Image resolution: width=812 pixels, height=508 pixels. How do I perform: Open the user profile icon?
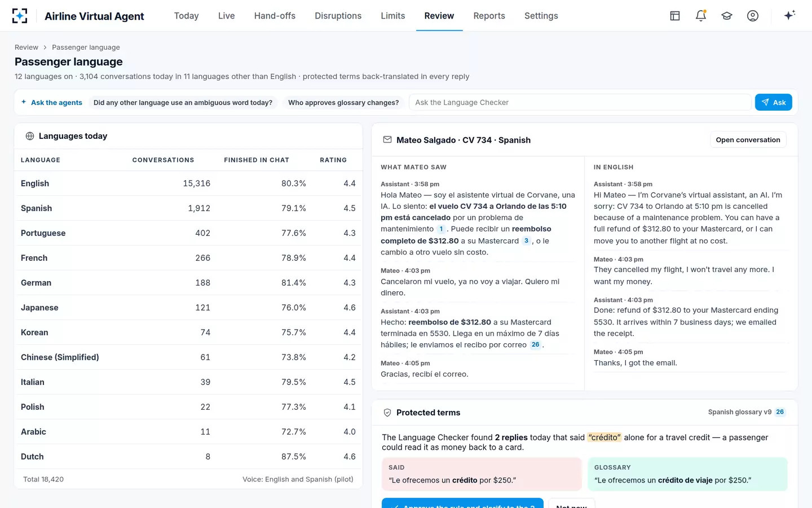(x=753, y=16)
